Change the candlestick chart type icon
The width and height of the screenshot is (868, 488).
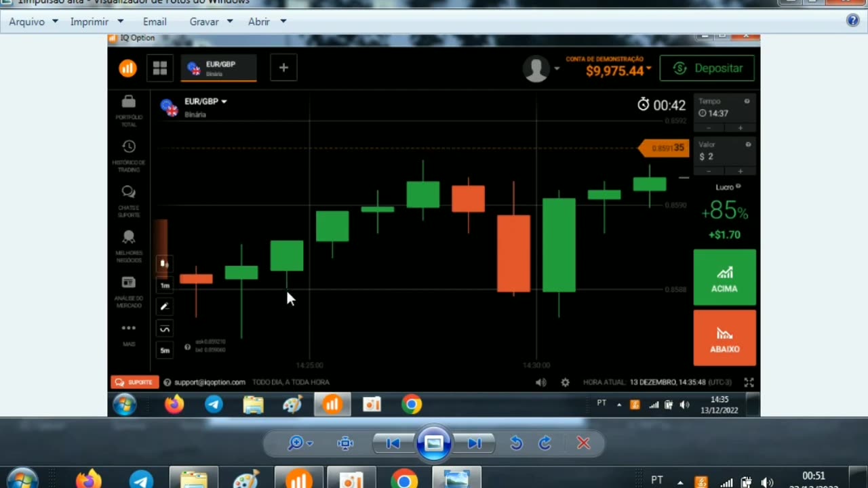coord(164,263)
